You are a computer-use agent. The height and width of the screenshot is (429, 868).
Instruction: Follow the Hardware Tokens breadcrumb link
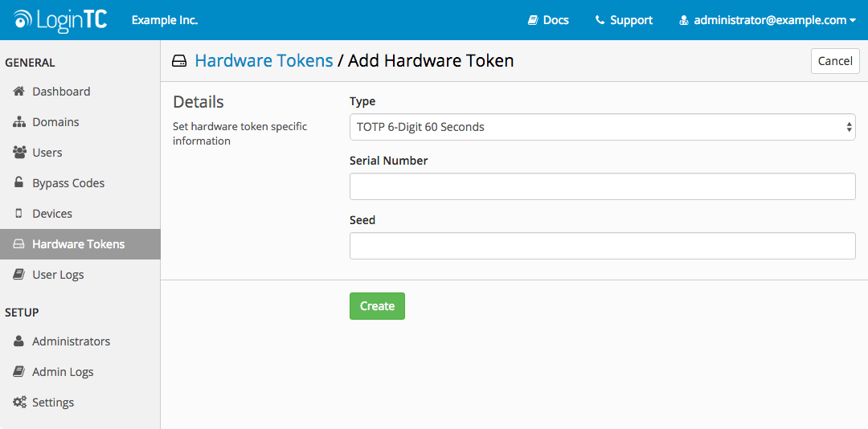point(264,61)
